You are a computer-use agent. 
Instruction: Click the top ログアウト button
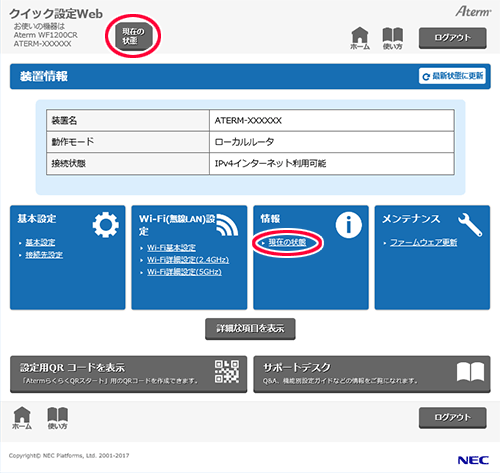pyautogui.click(x=452, y=38)
